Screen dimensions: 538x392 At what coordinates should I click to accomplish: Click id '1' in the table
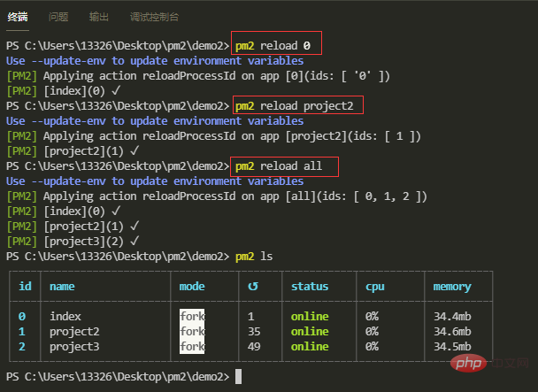[x=22, y=331]
